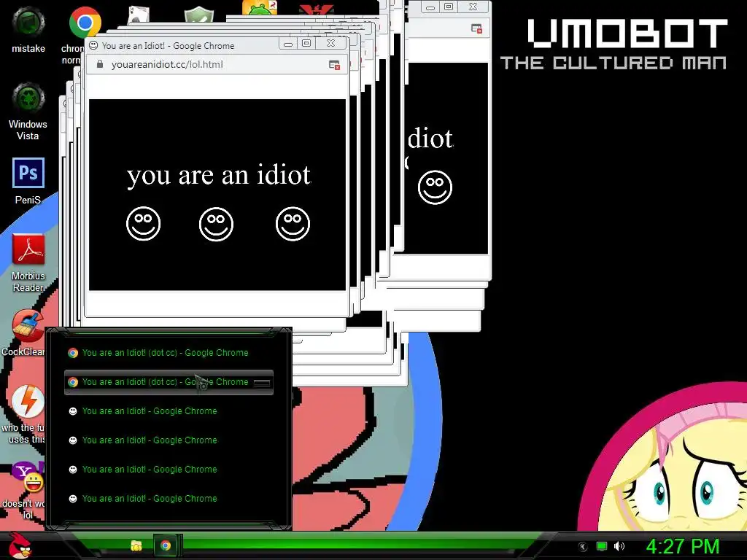Maximize the right-side background Chrome window
Image resolution: width=747 pixels, height=560 pixels.
click(449, 7)
